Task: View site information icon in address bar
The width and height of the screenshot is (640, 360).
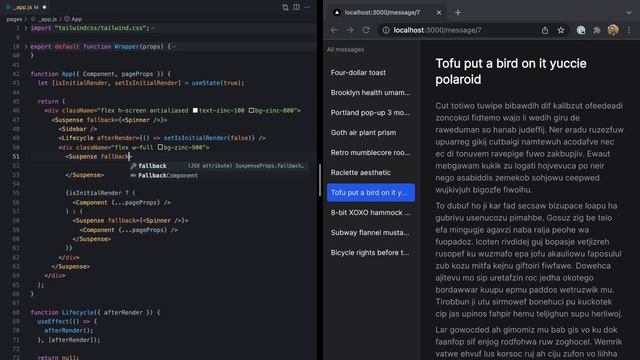Action: tap(386, 30)
